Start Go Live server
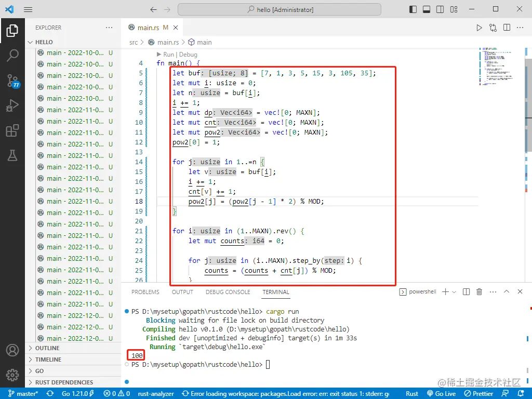The width and height of the screenshot is (532, 399). coord(441,394)
